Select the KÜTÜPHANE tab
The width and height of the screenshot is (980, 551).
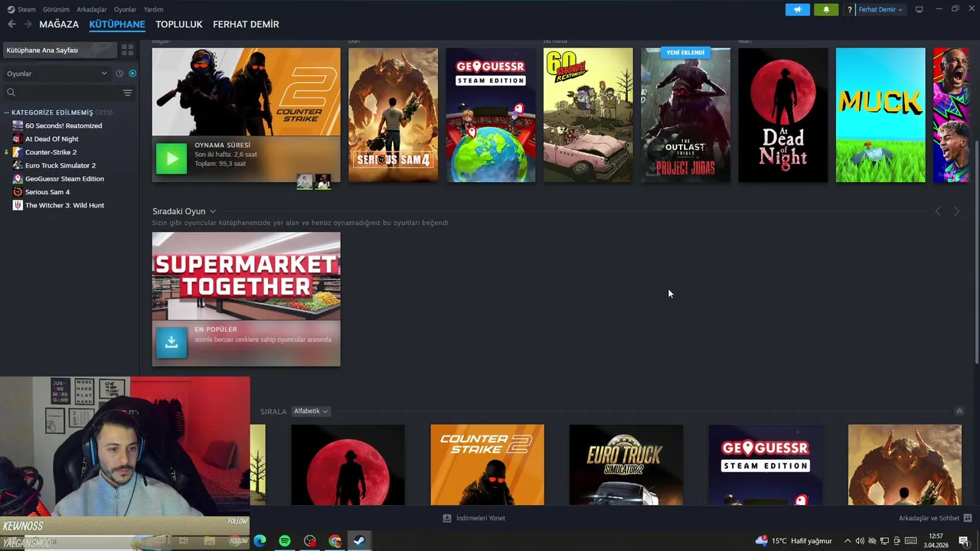(x=117, y=24)
